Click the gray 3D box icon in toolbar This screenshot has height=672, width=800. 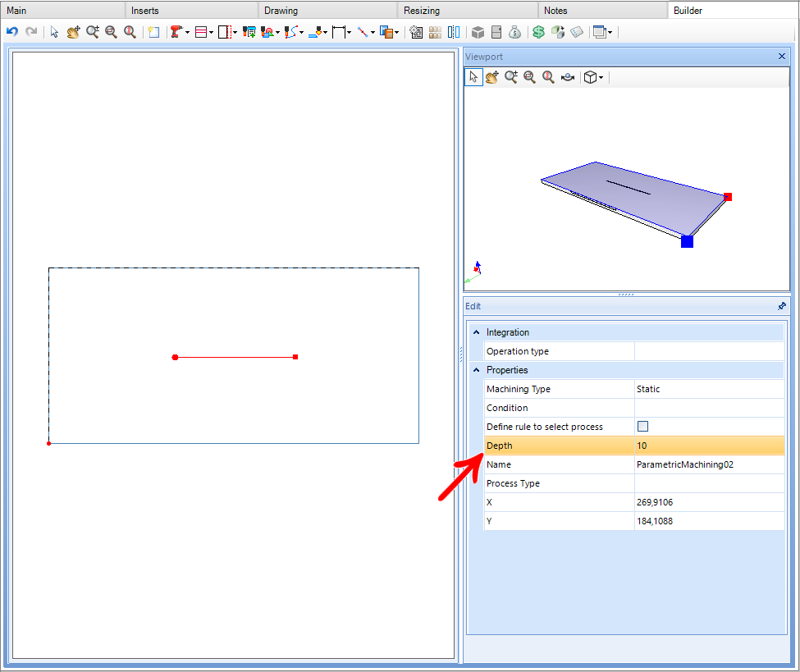[x=478, y=32]
